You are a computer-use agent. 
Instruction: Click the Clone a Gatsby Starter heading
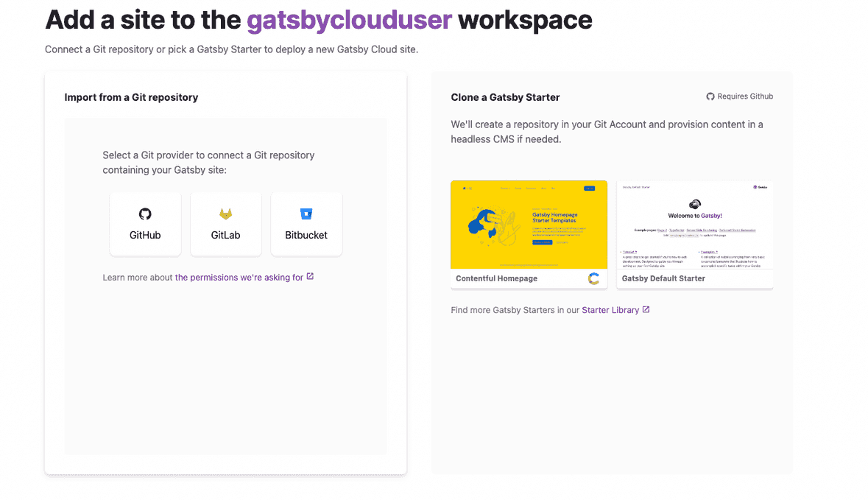coord(505,96)
